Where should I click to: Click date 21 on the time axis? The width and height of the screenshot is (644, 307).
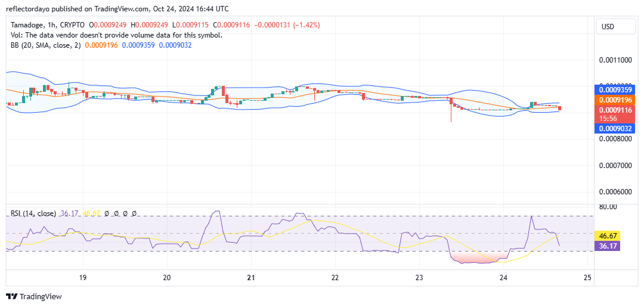point(251,278)
